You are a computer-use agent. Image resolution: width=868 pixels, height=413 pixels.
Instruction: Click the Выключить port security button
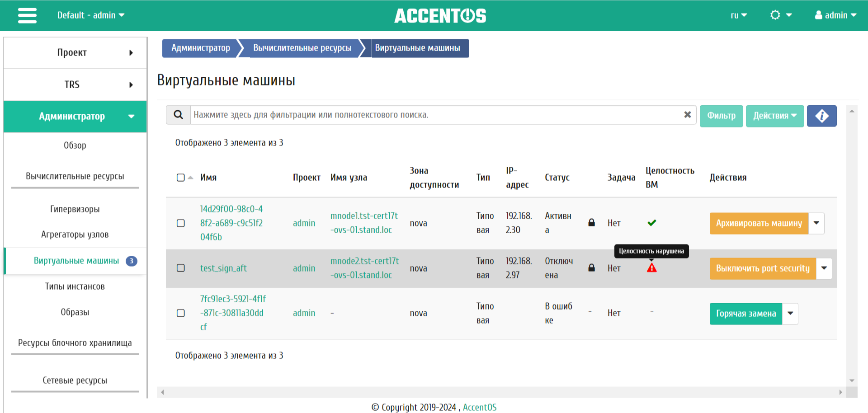point(763,268)
